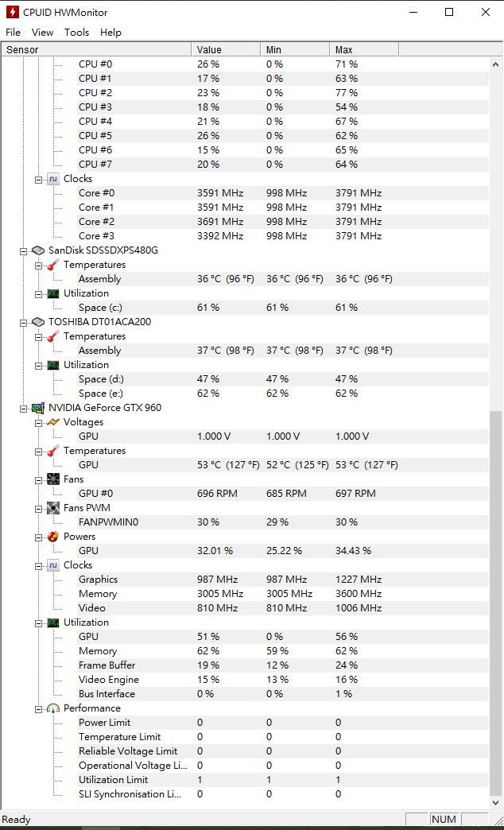Select the Core #2 clock row
This screenshot has height=830, width=504.
pyautogui.click(x=283, y=222)
